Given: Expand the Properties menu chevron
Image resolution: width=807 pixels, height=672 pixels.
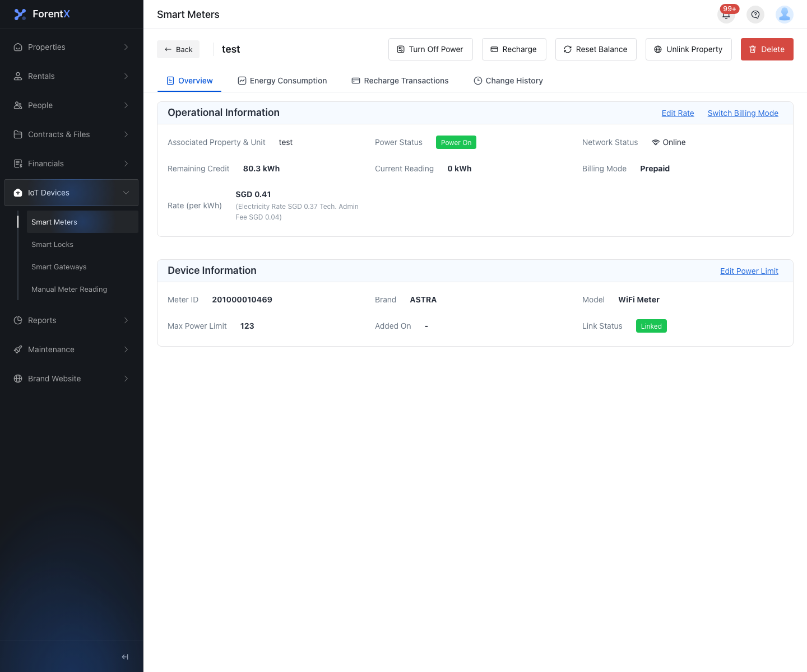Looking at the screenshot, I should [x=126, y=47].
